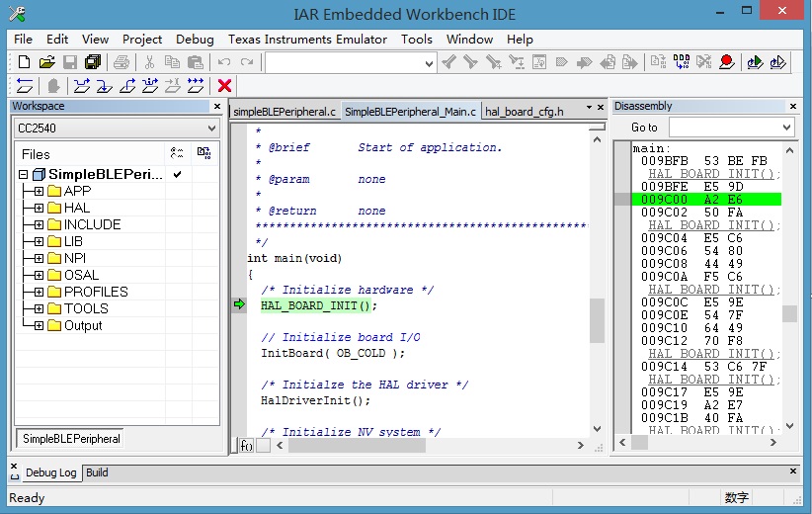
Task: Expand the TOOLS folder
Action: [39, 308]
